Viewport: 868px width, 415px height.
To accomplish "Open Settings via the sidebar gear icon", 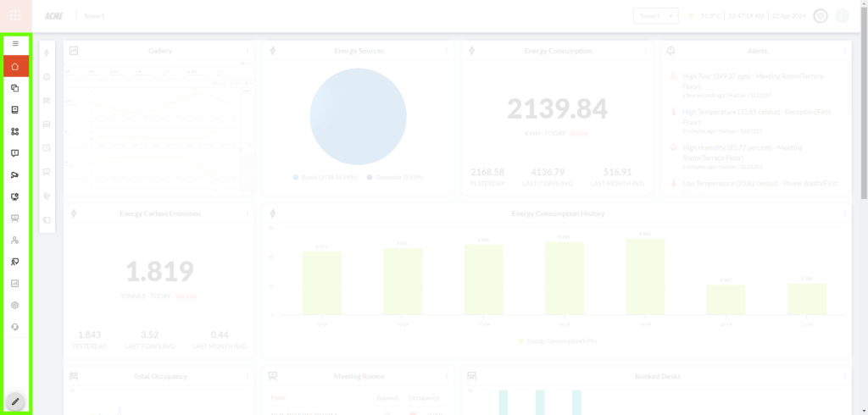I will (x=15, y=305).
